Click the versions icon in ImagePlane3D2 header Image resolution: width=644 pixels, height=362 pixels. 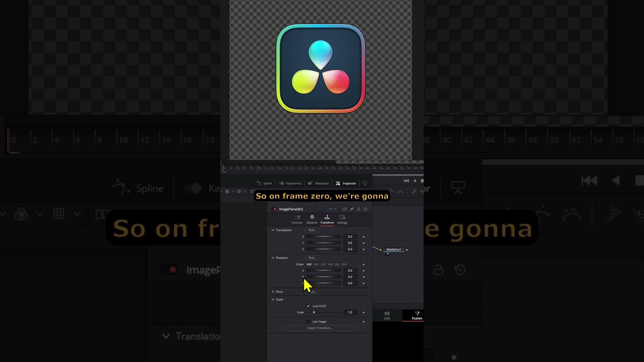tap(345, 209)
